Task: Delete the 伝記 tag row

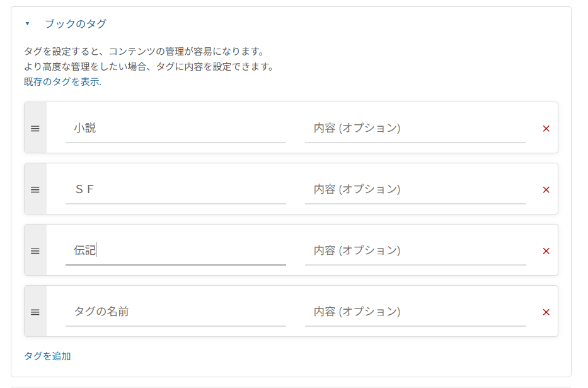Action: coord(546,250)
